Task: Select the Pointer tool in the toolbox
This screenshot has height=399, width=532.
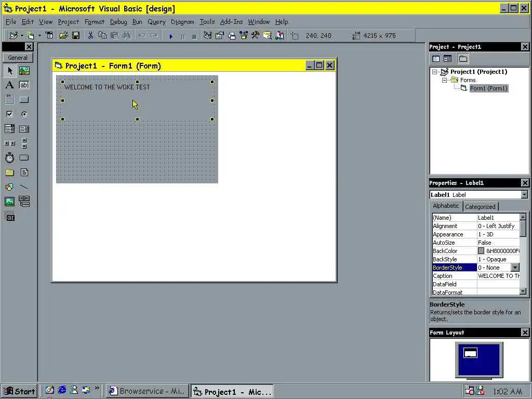Action: (10, 71)
